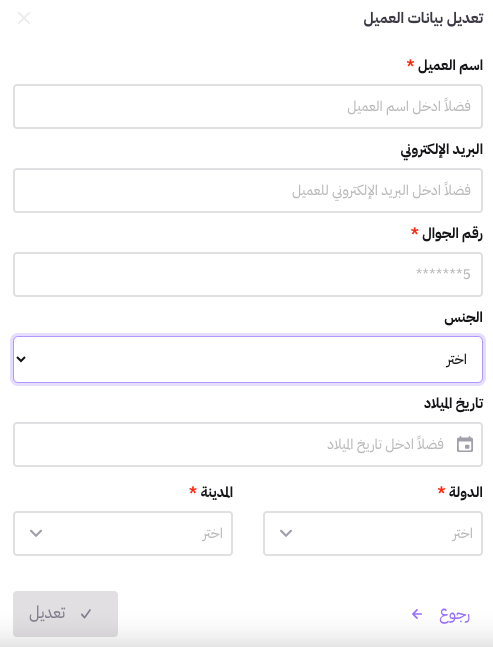Click the تاريخ الميلاد field label
The width and height of the screenshot is (493, 647).
pos(453,403)
